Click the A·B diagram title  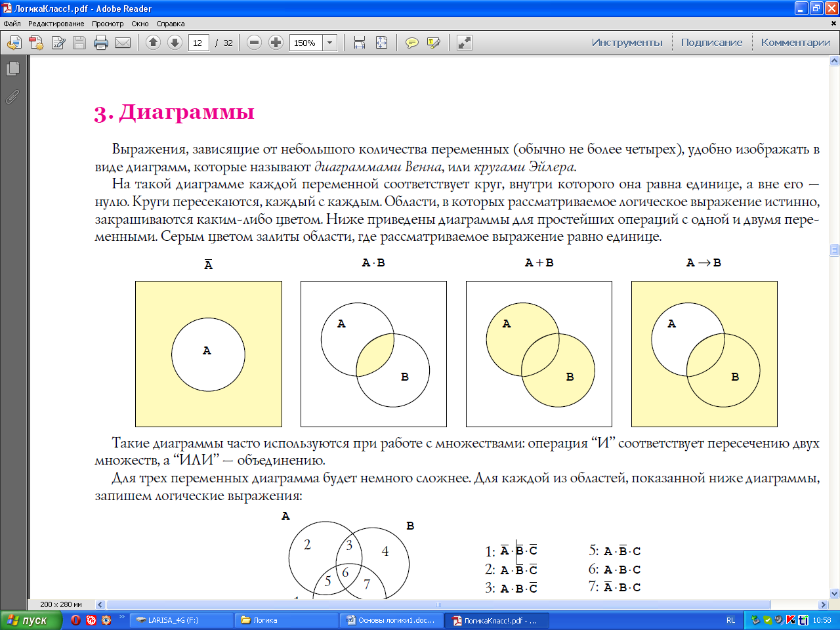373,262
